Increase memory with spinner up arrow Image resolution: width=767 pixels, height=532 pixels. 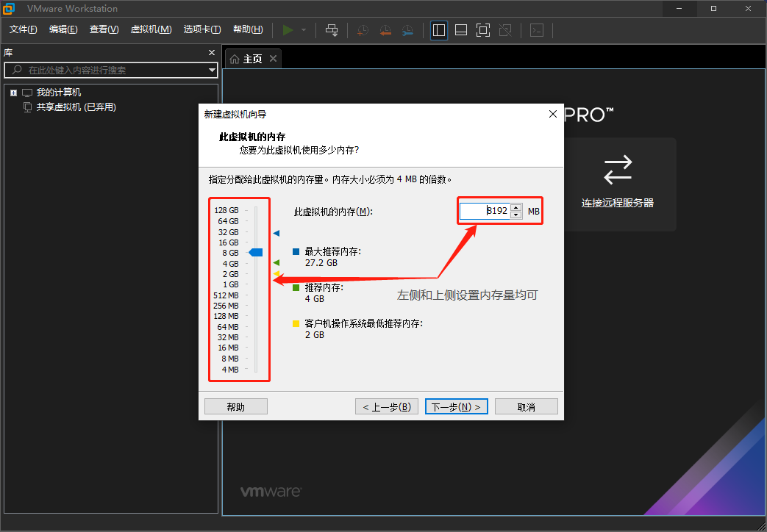pyautogui.click(x=516, y=207)
